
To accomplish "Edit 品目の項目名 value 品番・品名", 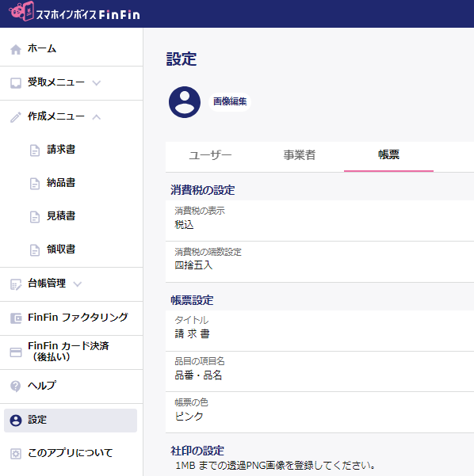I will pos(319,372).
